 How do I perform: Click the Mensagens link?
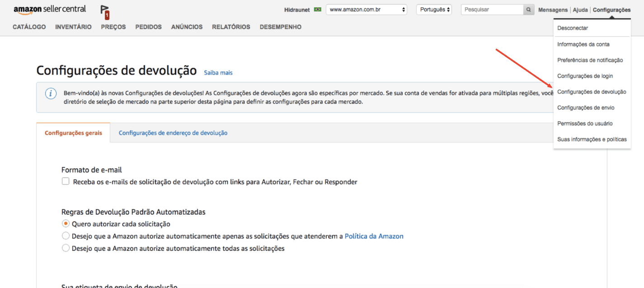tap(553, 9)
